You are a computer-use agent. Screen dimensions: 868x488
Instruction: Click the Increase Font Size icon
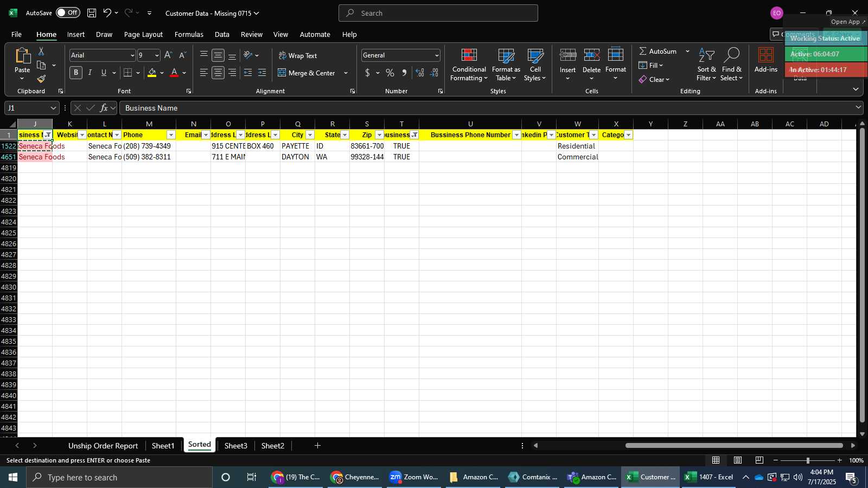pos(168,55)
